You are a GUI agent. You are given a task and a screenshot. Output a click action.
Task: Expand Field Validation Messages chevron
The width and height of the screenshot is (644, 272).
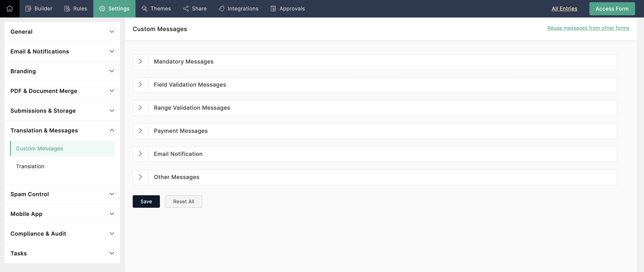pyautogui.click(x=140, y=85)
